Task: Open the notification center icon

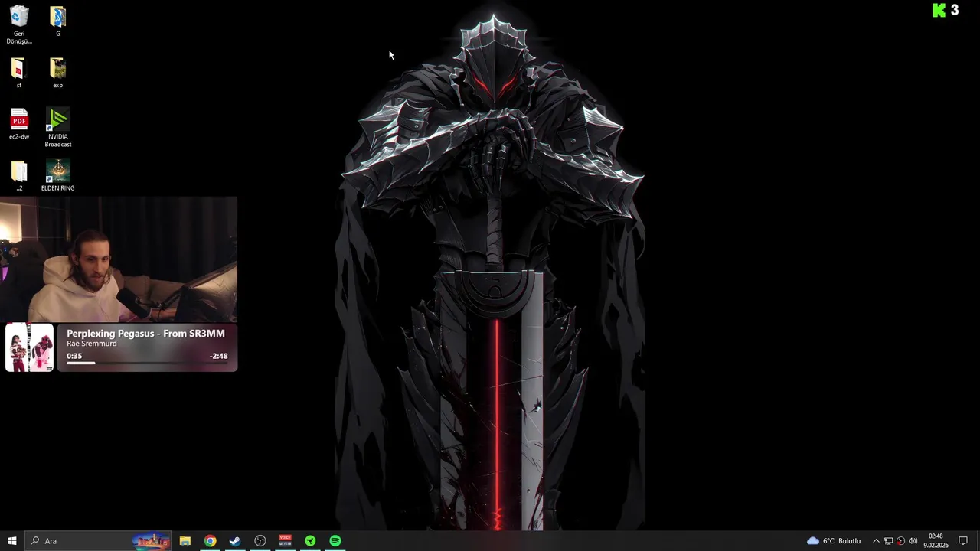Action: tap(963, 541)
